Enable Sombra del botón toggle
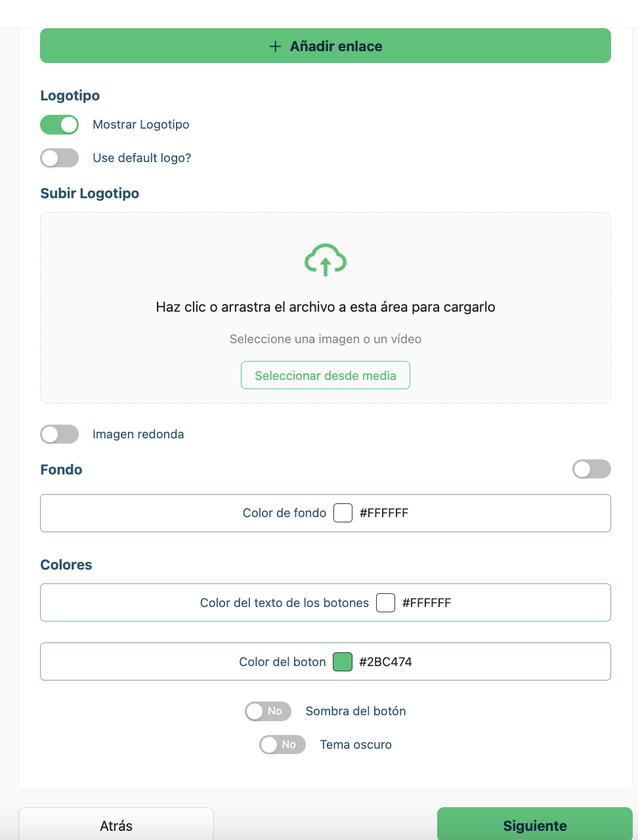The height and width of the screenshot is (840, 638). 268,711
